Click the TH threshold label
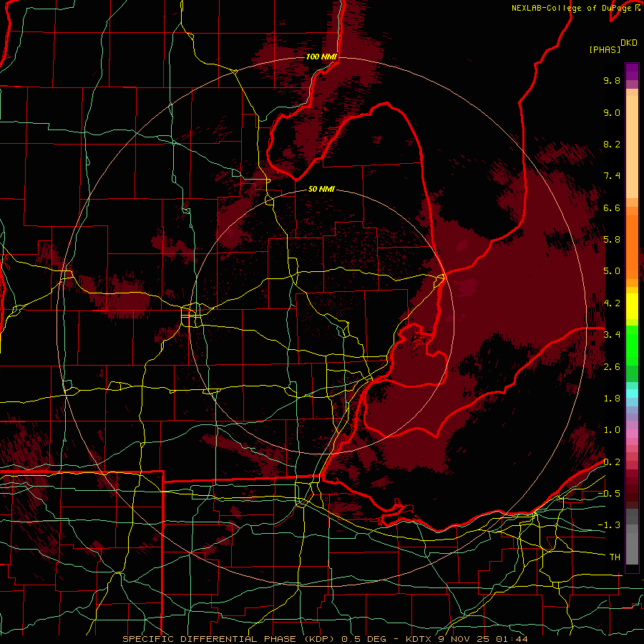644x644 pixels. [615, 557]
